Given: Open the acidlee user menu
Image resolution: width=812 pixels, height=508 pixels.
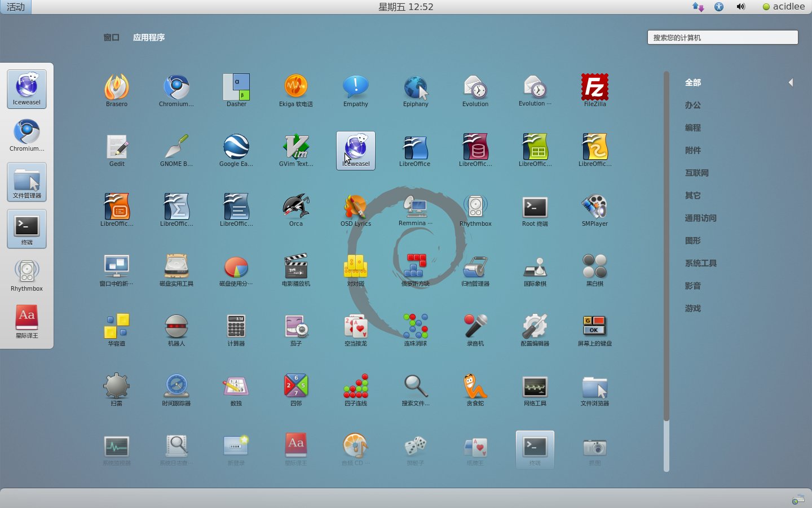Looking at the screenshot, I should pyautogui.click(x=784, y=7).
